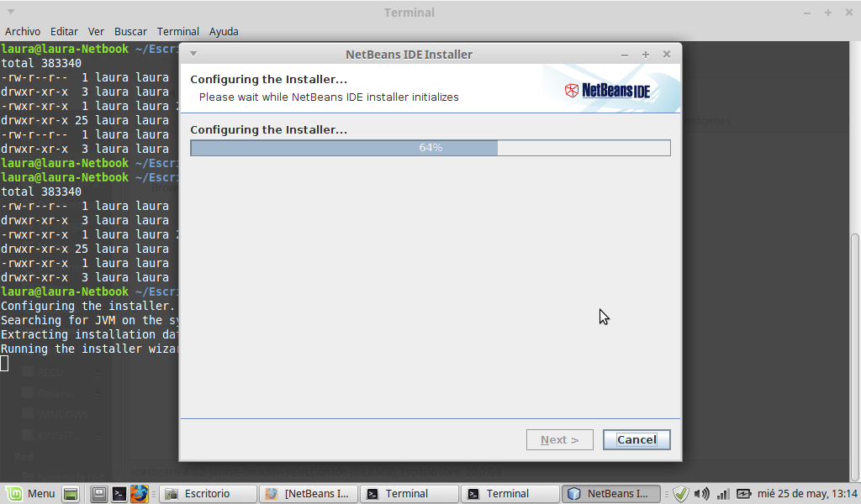861x504 pixels.
Task: Click the shield update manager tray icon
Action: pos(681,494)
